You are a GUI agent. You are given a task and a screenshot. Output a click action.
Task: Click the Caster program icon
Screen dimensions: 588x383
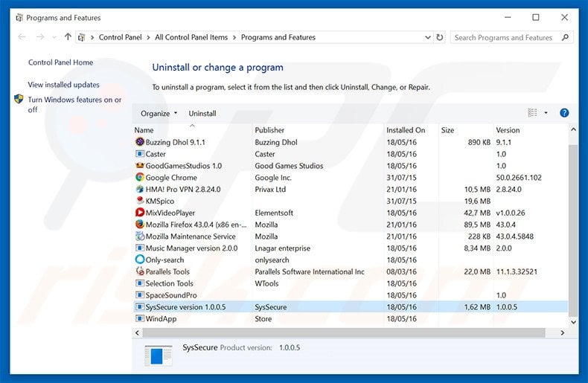tap(140, 154)
